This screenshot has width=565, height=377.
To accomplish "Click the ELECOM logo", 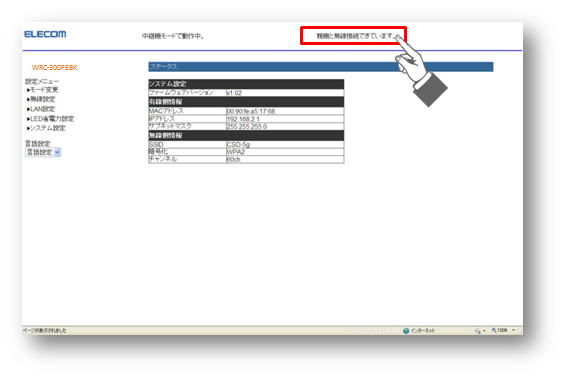I will click(45, 34).
